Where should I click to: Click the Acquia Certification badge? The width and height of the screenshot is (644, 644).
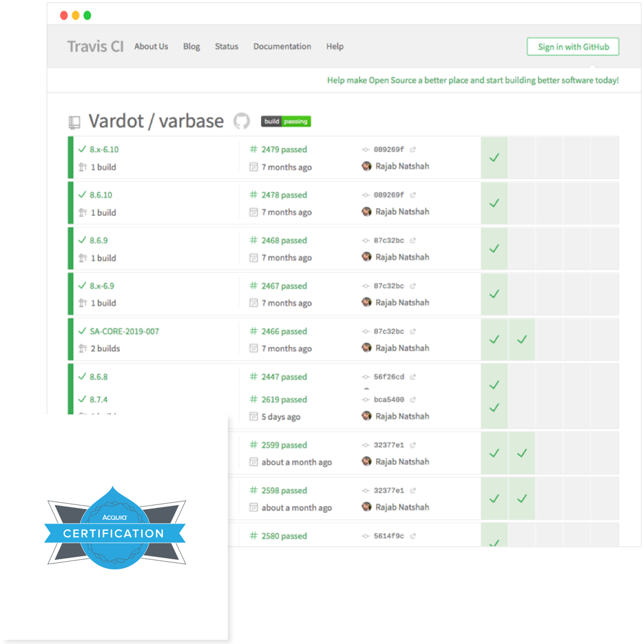pos(114,528)
